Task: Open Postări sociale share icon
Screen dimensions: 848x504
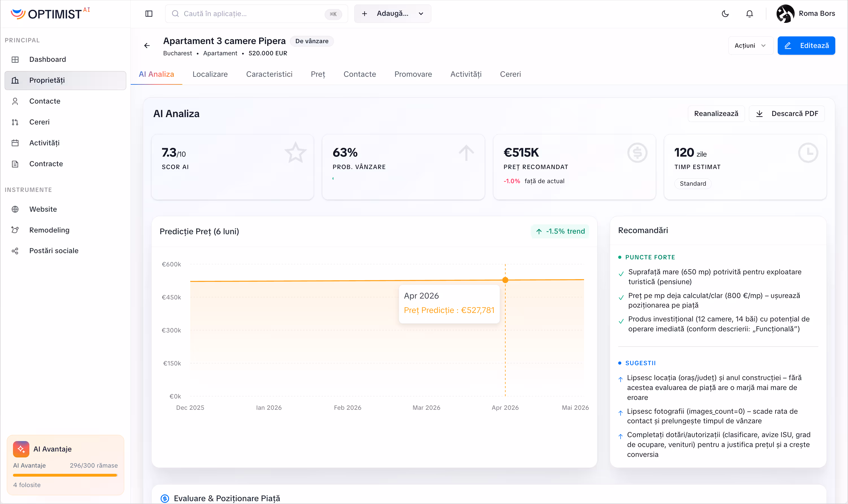Action: [15, 251]
